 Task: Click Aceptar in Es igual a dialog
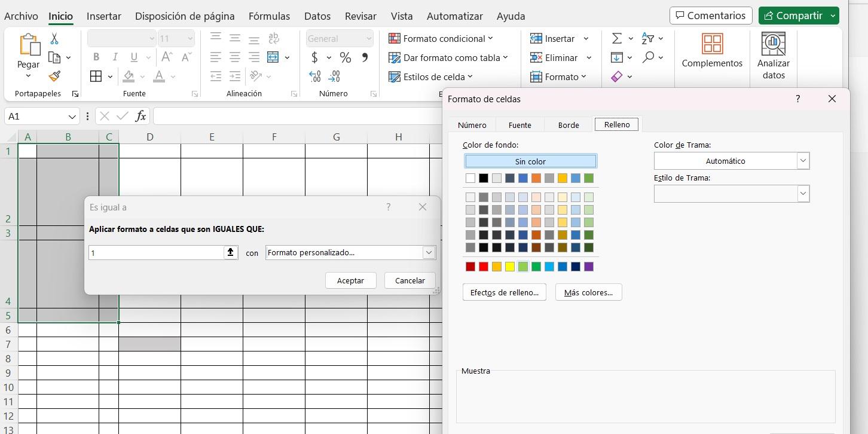(x=350, y=280)
